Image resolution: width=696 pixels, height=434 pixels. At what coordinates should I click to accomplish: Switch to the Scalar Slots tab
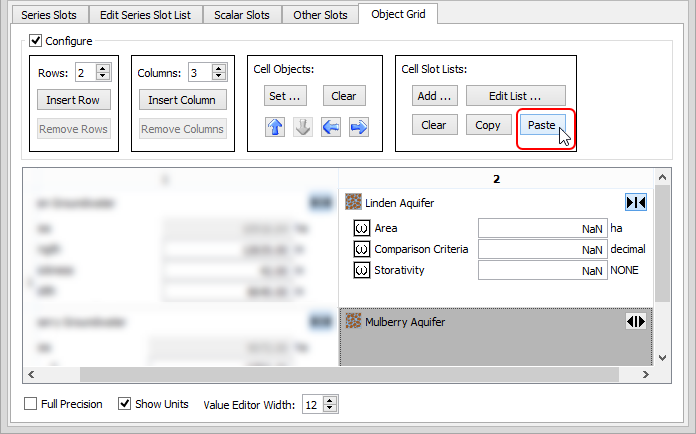pos(242,15)
